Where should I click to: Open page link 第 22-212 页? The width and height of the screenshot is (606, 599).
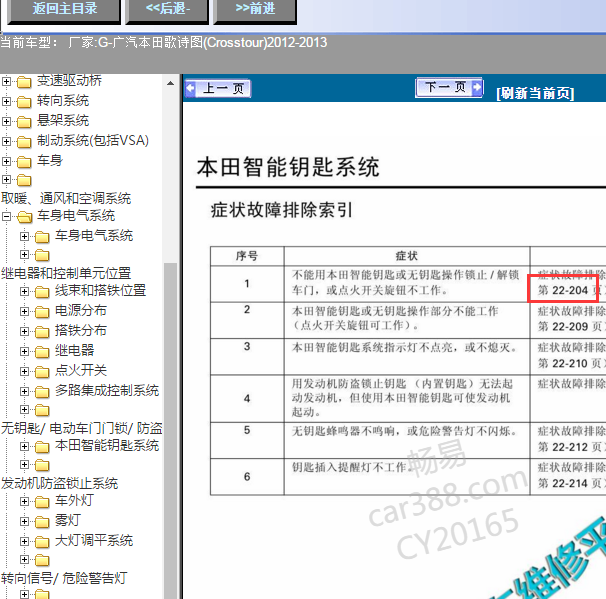(570, 447)
